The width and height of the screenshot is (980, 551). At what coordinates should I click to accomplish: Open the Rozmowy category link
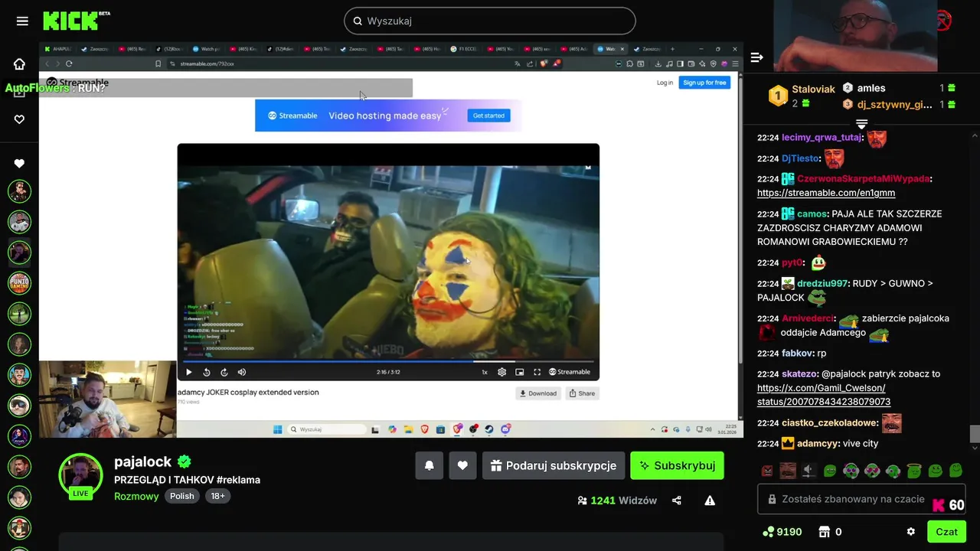(x=136, y=496)
